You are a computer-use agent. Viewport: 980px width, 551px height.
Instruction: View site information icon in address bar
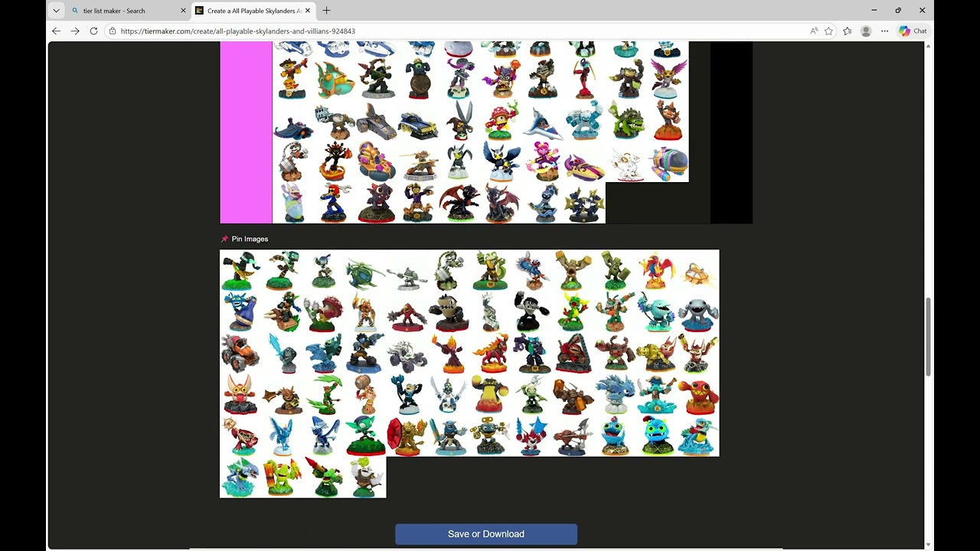pyautogui.click(x=112, y=31)
